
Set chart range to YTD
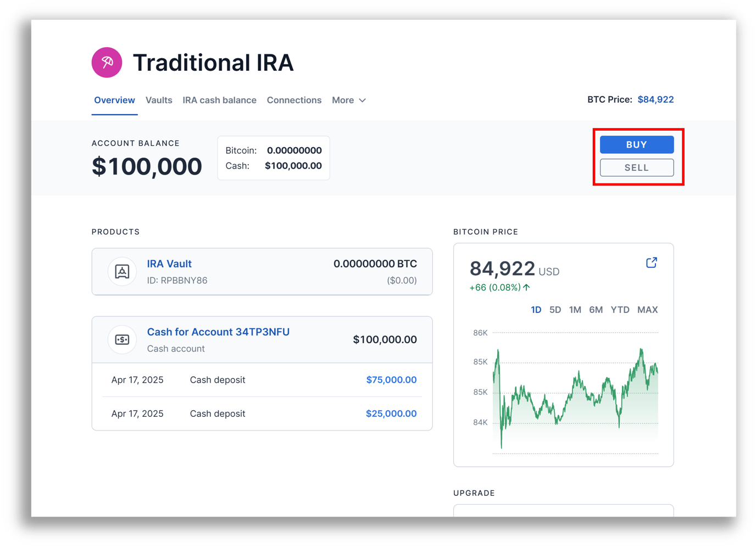tap(620, 310)
